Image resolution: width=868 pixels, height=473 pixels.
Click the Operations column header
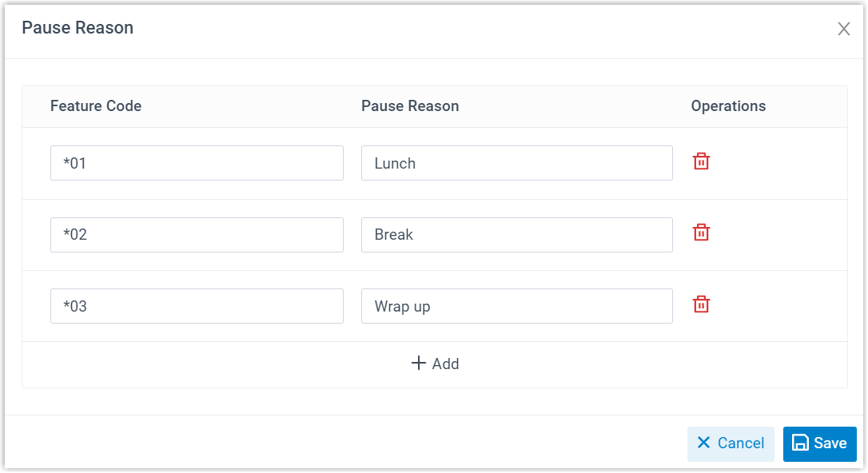(728, 106)
